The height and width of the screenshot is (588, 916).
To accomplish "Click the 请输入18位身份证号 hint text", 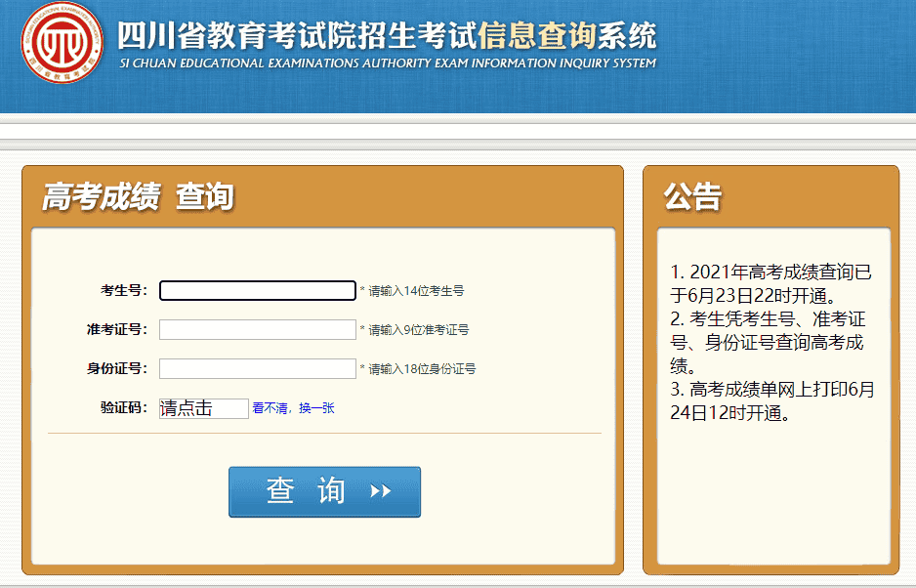I will [x=417, y=369].
